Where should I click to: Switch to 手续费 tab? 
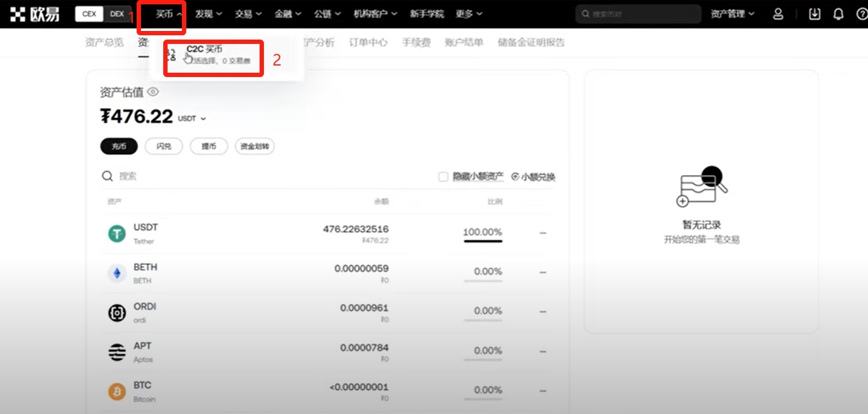416,42
